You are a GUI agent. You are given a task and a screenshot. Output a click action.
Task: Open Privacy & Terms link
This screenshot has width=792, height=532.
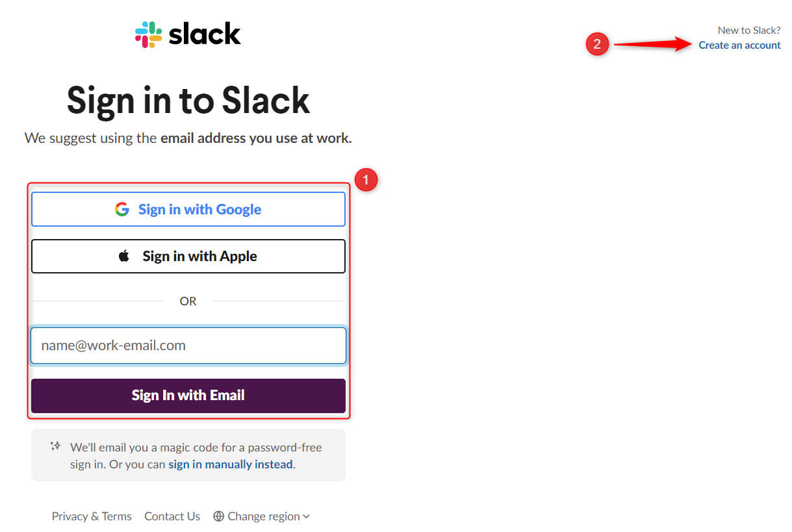92,516
